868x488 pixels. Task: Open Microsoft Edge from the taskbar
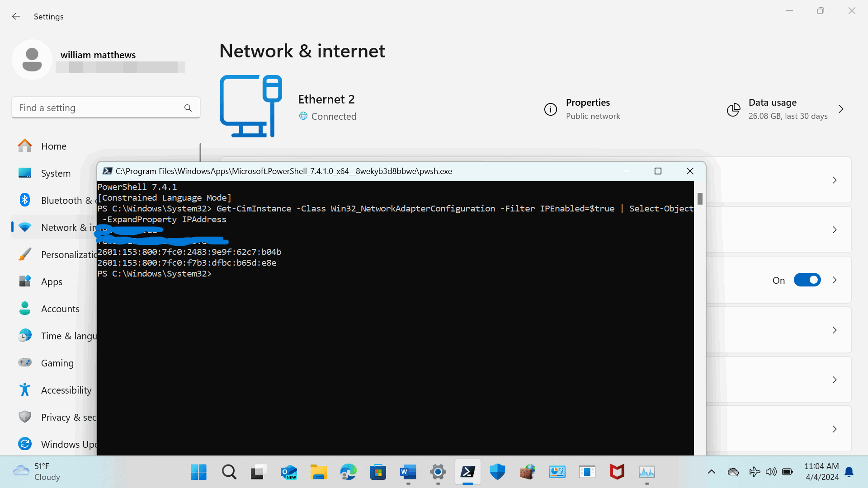[348, 472]
